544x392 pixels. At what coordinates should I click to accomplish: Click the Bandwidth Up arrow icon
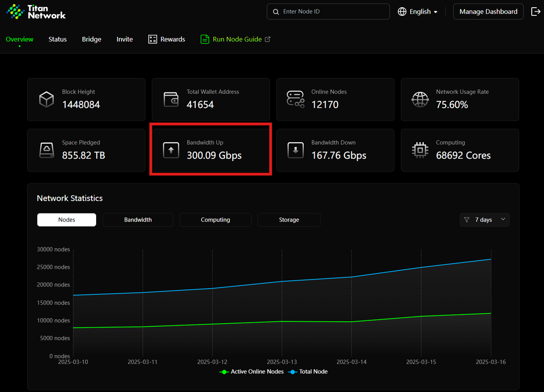point(171,150)
